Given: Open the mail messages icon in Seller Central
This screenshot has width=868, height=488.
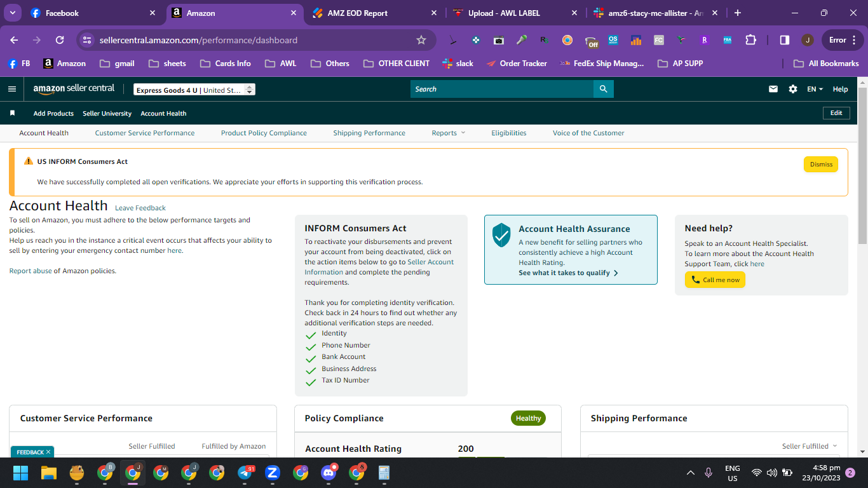Looking at the screenshot, I should point(773,89).
